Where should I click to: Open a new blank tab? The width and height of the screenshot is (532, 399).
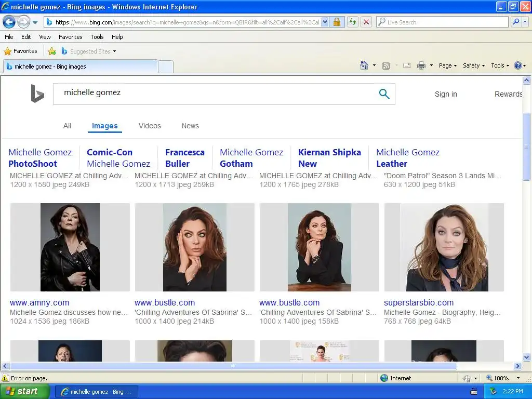(166, 67)
